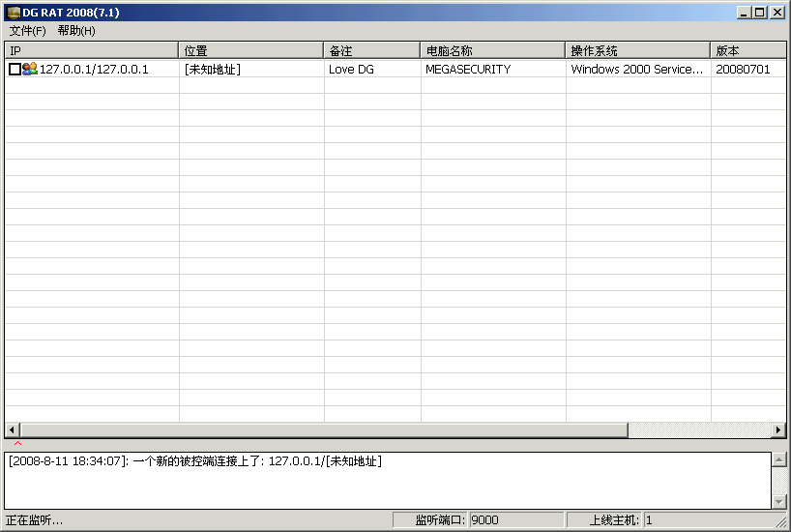791x532 pixels.
Task: Tick the checkbox beside 127.0.0.1 host row
Action: pos(15,70)
